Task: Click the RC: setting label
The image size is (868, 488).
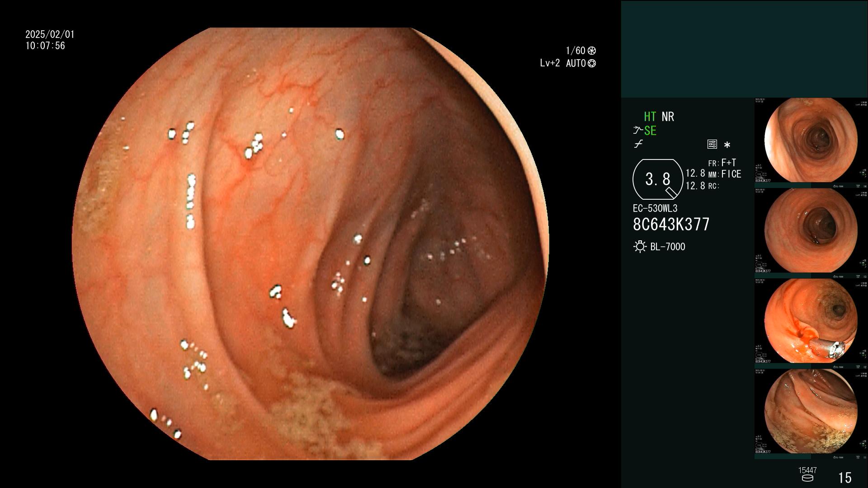Action: (x=713, y=186)
